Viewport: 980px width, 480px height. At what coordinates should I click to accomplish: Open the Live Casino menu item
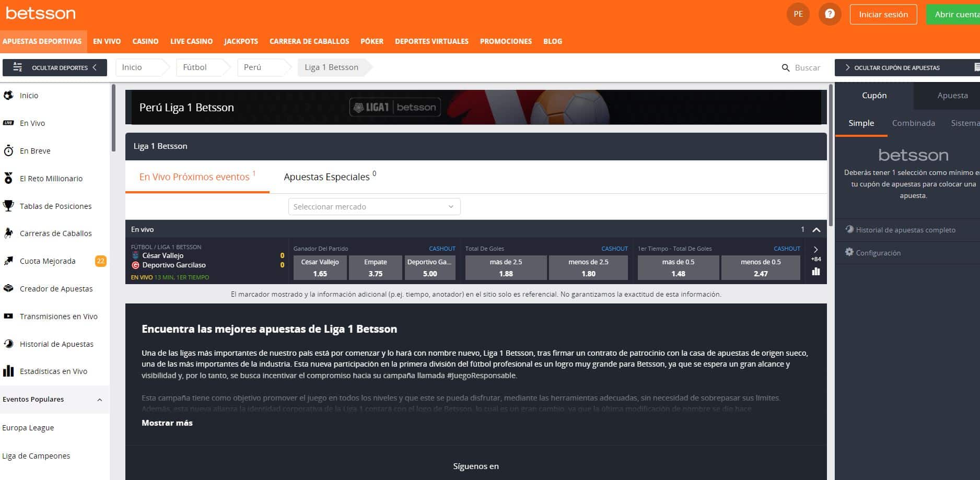(x=192, y=41)
